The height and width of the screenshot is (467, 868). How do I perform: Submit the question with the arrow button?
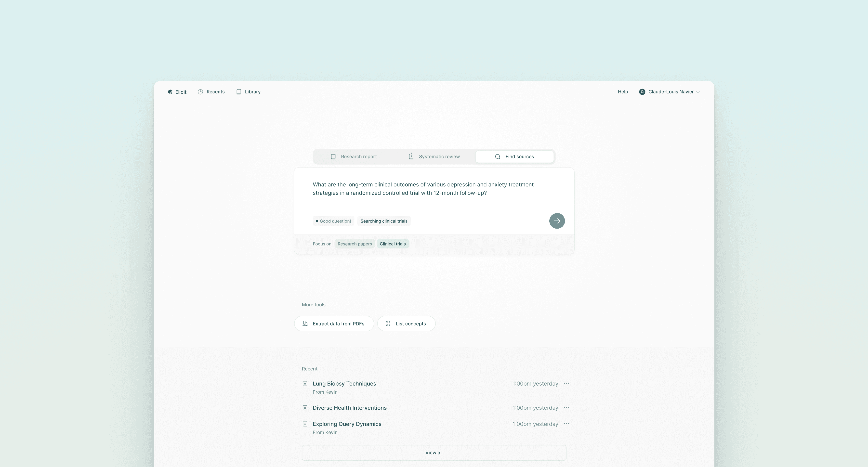(557, 221)
